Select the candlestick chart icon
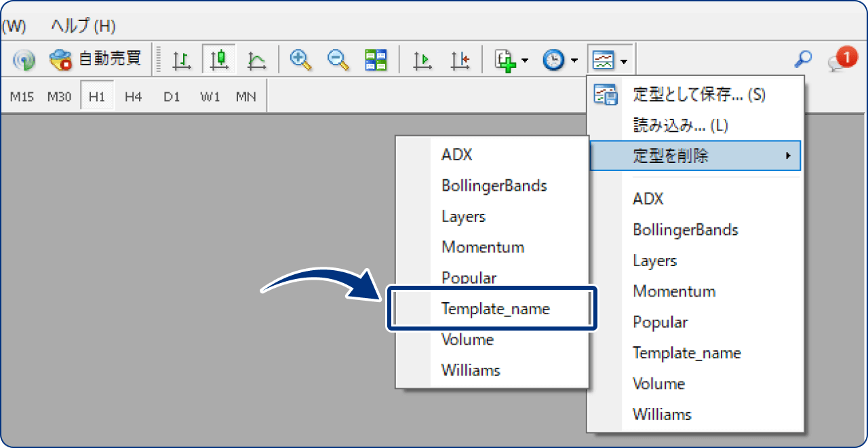The height and width of the screenshot is (448, 868). click(x=218, y=60)
